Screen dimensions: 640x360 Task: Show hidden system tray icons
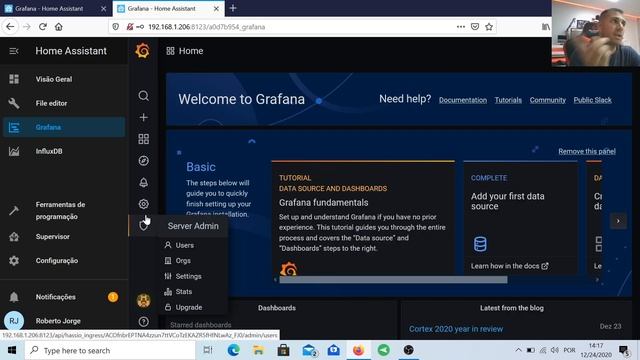(518, 350)
